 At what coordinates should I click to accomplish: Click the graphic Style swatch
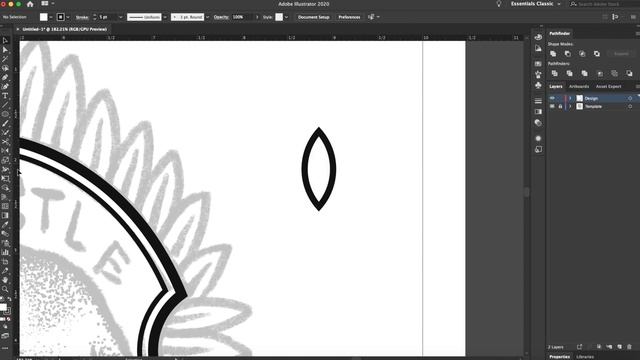(x=279, y=17)
